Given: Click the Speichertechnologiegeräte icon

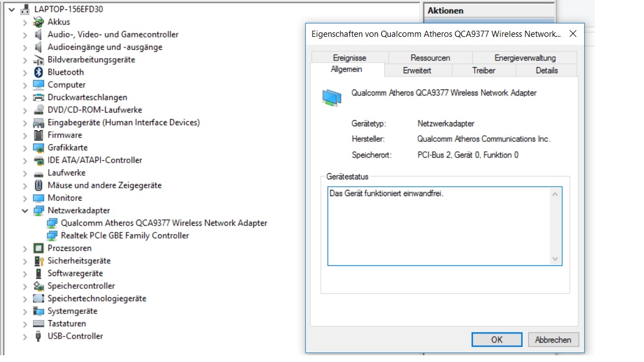Looking at the screenshot, I should pyautogui.click(x=38, y=299).
